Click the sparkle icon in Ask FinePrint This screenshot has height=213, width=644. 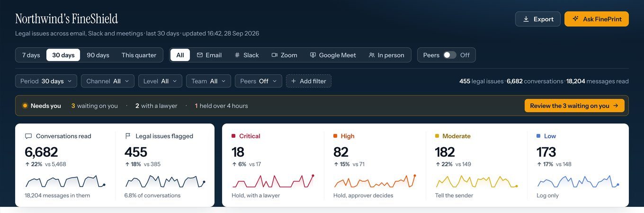[x=575, y=19]
